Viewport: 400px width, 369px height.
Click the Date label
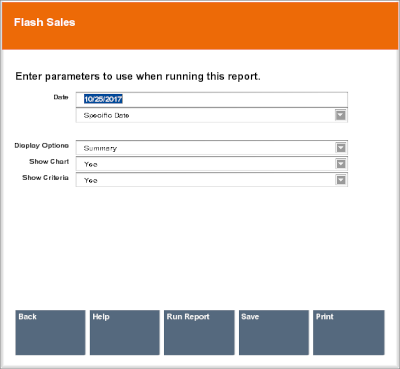click(61, 97)
